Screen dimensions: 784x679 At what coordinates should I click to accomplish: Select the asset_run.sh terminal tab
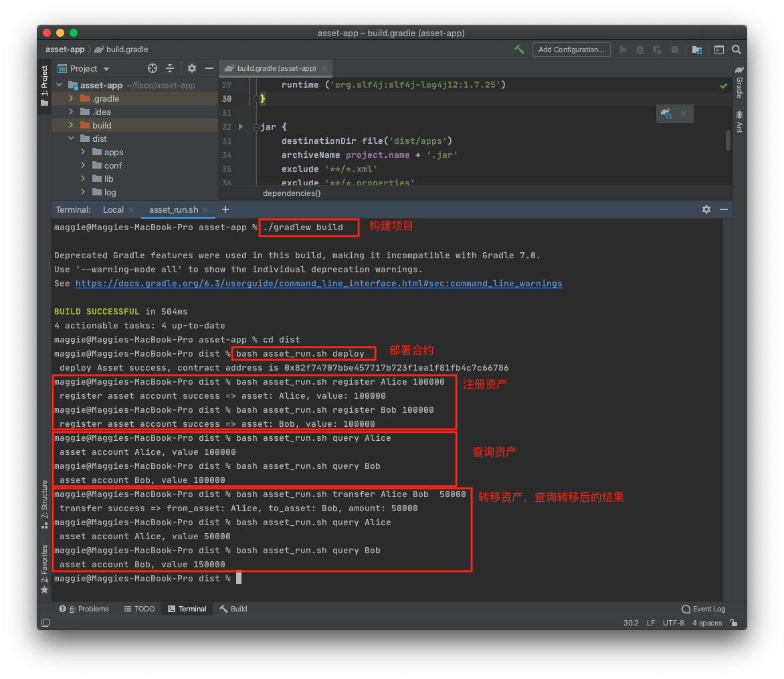(173, 210)
